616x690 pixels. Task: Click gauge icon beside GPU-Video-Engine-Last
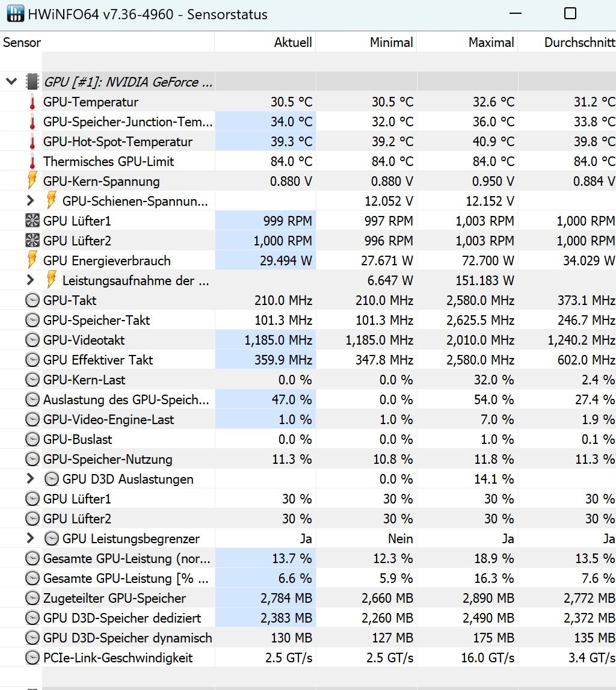[32, 419]
